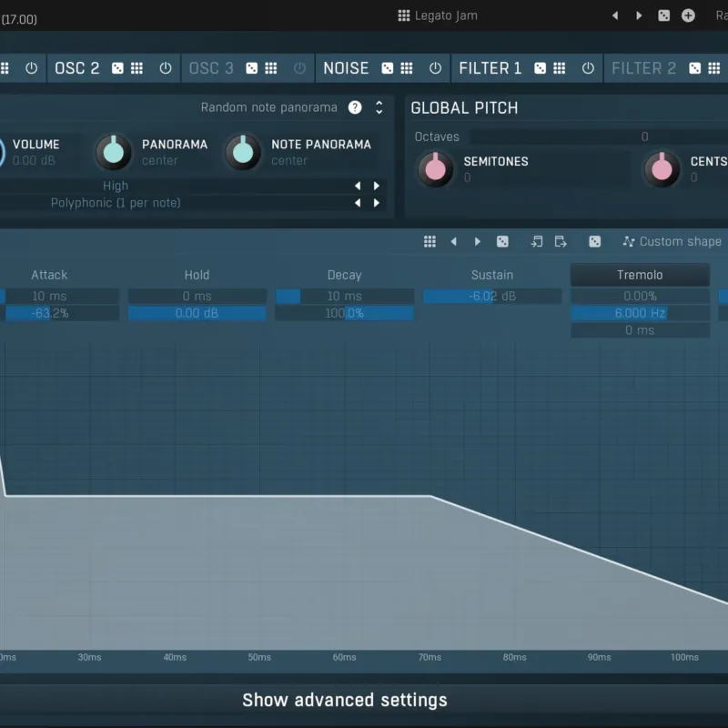Click Sustain level field -6.02 dB

coord(492,297)
